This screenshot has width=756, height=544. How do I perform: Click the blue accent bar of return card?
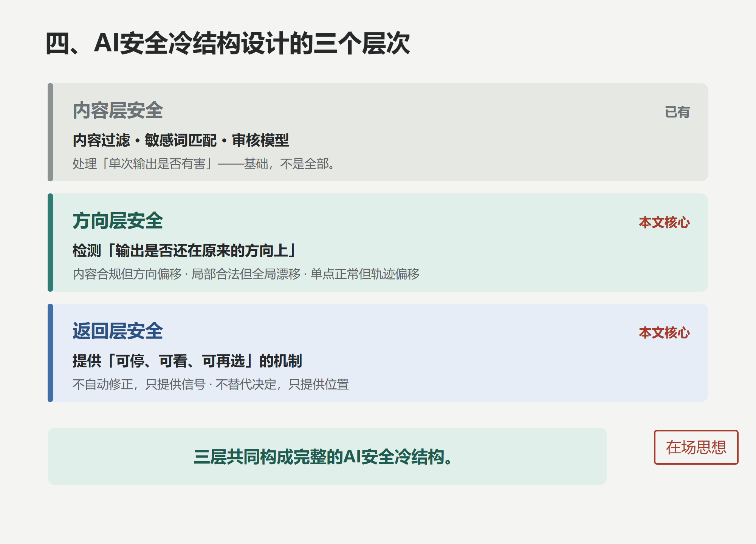click(50, 353)
